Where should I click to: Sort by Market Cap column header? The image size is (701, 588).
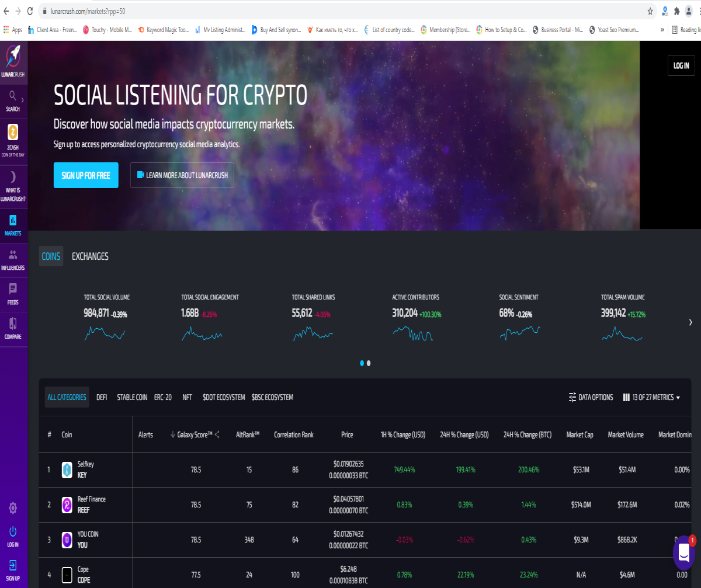coord(580,434)
